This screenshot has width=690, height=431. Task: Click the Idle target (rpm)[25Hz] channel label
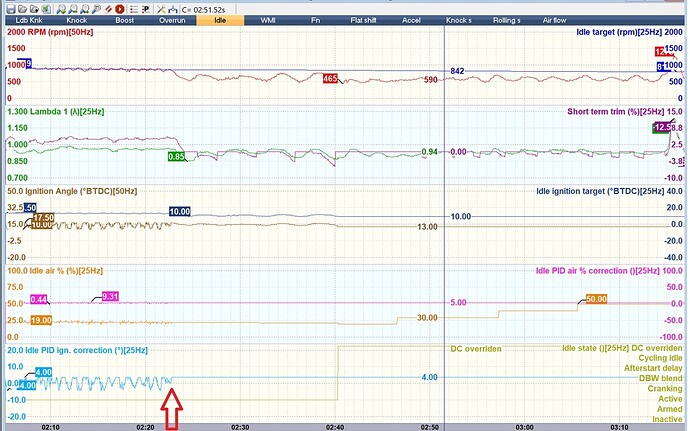coord(619,32)
